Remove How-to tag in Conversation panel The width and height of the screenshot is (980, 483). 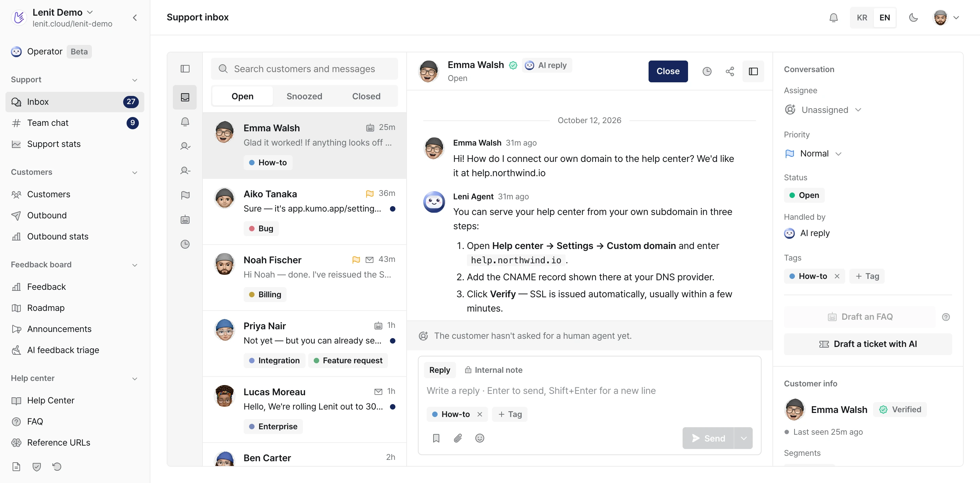point(837,276)
